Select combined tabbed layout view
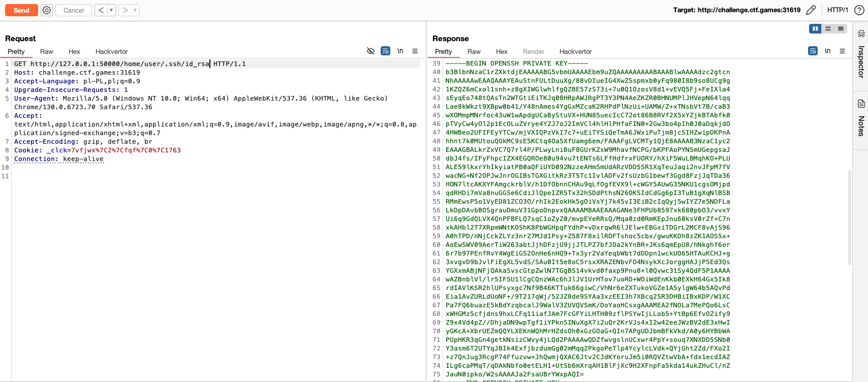The height and width of the screenshot is (382, 868). point(841,28)
